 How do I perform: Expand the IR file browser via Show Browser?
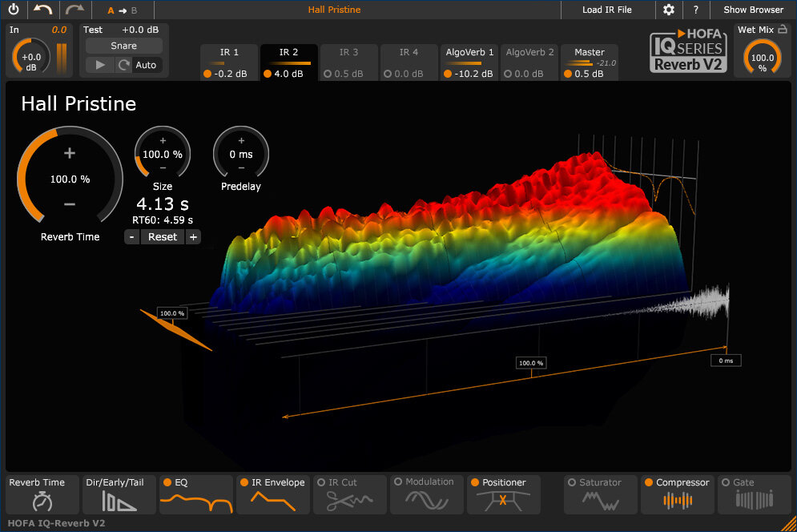[752, 10]
